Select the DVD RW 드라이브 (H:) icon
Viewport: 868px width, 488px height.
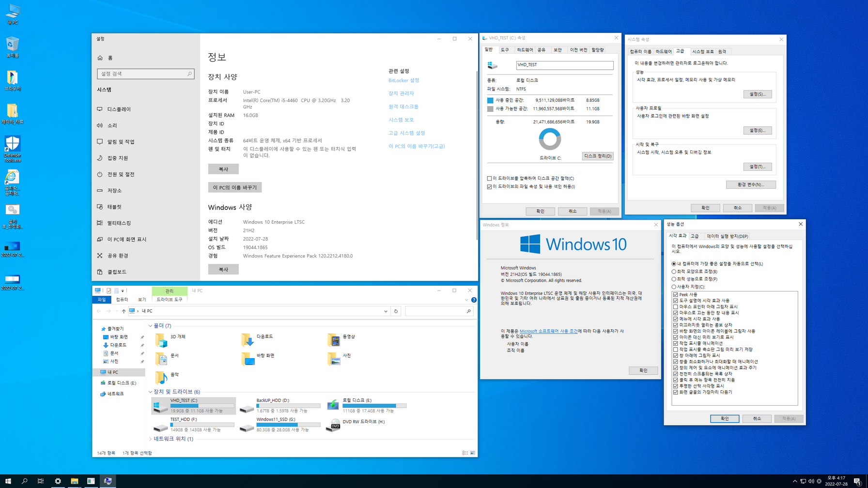click(x=333, y=425)
